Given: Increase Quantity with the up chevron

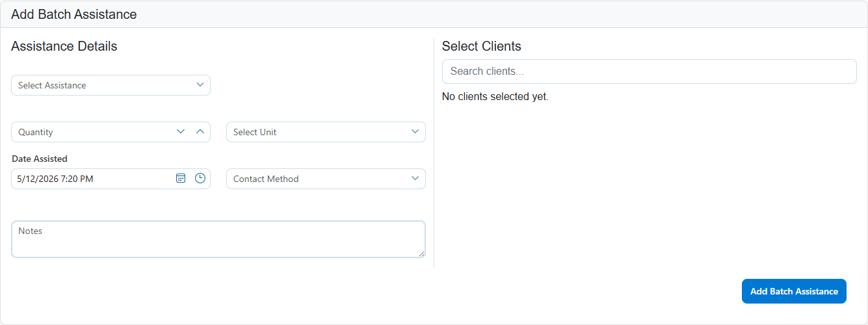Looking at the screenshot, I should pos(200,131).
